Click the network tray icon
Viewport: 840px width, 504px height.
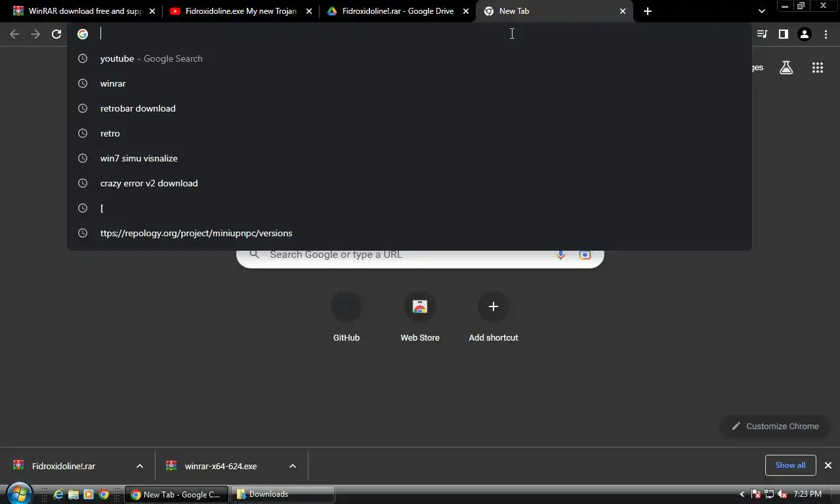pos(769,494)
